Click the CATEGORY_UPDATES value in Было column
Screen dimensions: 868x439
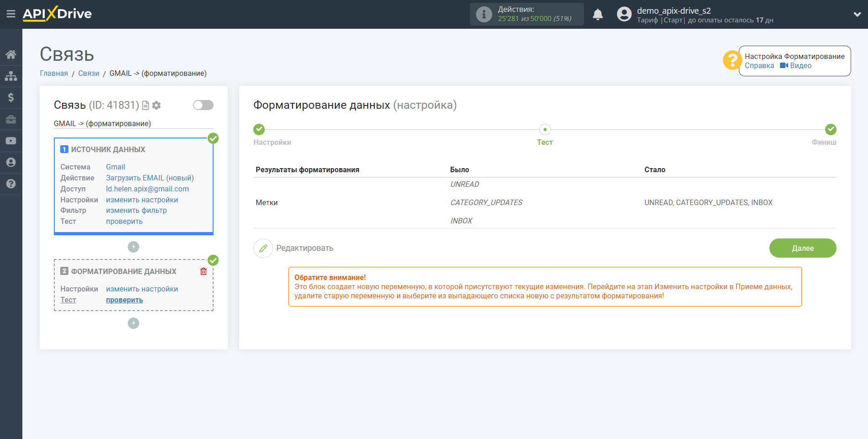tap(486, 202)
